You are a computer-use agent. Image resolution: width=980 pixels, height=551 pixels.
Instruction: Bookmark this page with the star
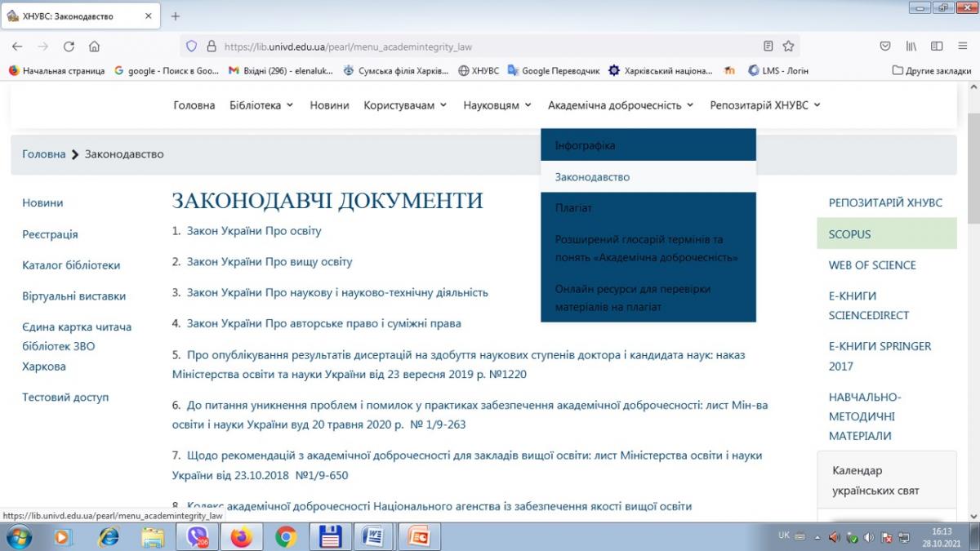788,47
